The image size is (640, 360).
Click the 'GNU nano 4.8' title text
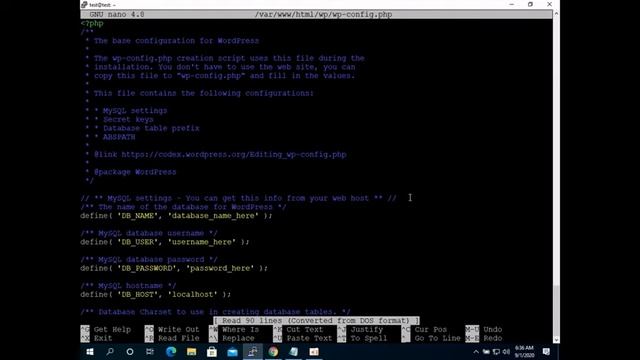pos(117,14)
